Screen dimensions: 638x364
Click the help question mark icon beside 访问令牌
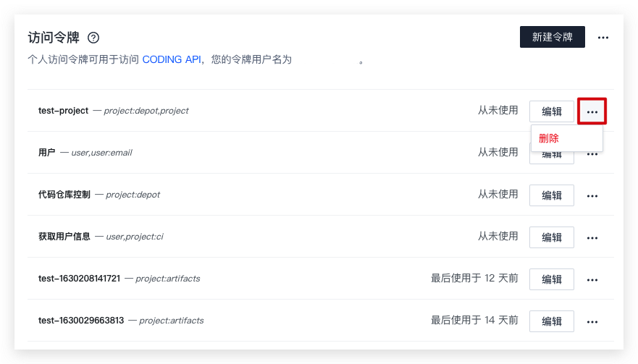[93, 38]
